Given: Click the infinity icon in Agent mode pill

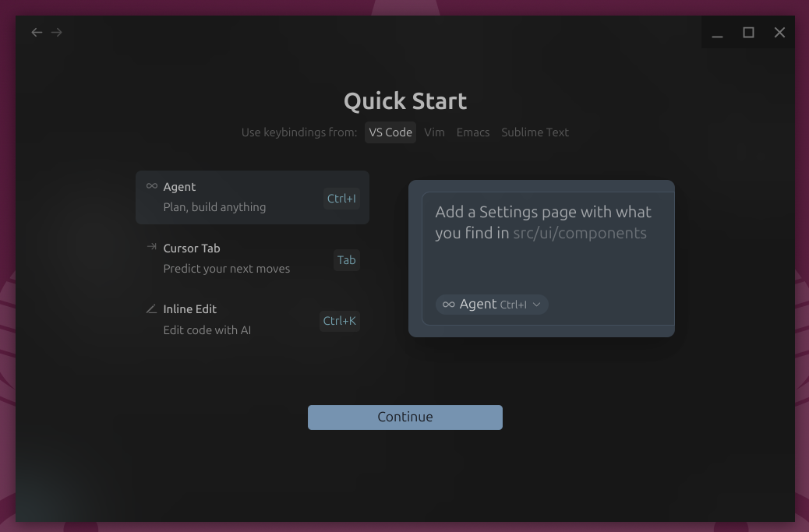Looking at the screenshot, I should 449,305.
